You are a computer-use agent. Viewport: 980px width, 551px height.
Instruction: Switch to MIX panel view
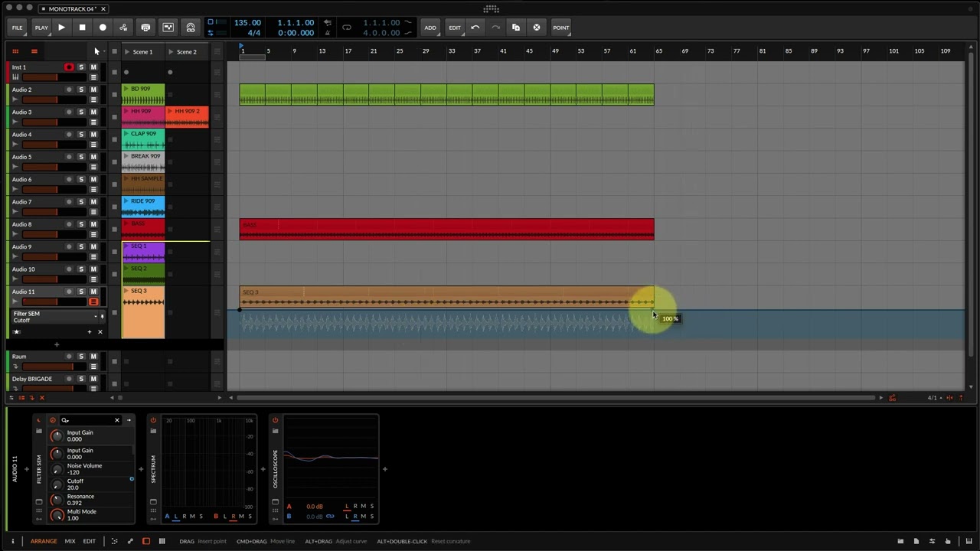coord(70,541)
